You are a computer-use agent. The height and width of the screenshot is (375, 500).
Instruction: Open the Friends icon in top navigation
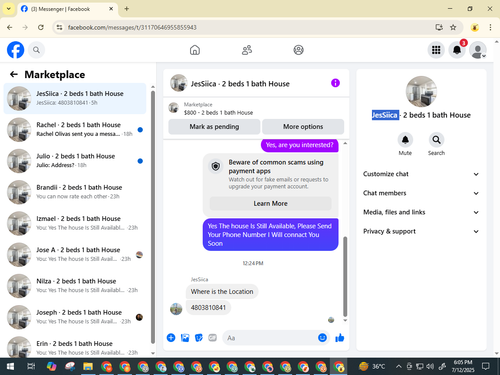pos(247,50)
